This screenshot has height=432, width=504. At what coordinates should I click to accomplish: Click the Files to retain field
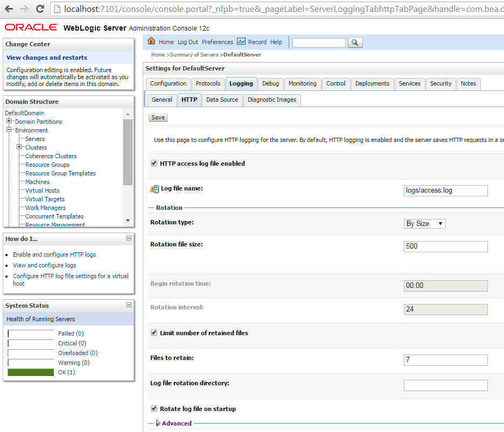click(x=445, y=360)
